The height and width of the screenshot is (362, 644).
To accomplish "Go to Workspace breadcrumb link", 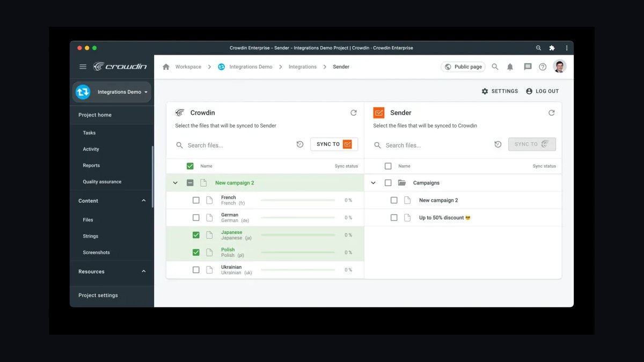I will tap(188, 67).
